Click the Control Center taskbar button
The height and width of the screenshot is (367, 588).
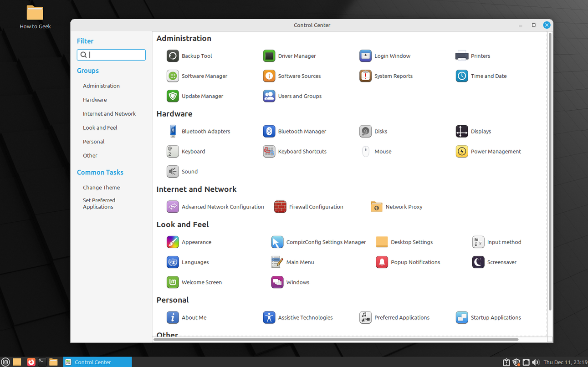click(x=97, y=362)
